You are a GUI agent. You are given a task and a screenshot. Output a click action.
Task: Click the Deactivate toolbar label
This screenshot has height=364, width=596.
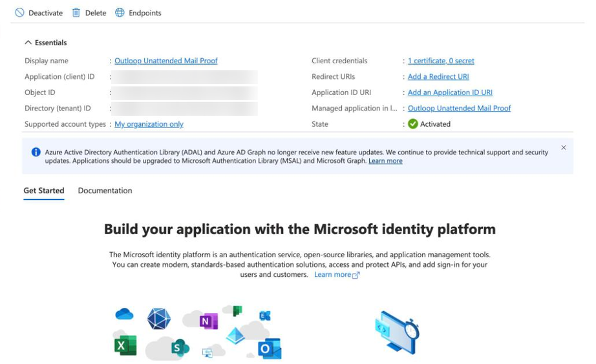coord(46,13)
